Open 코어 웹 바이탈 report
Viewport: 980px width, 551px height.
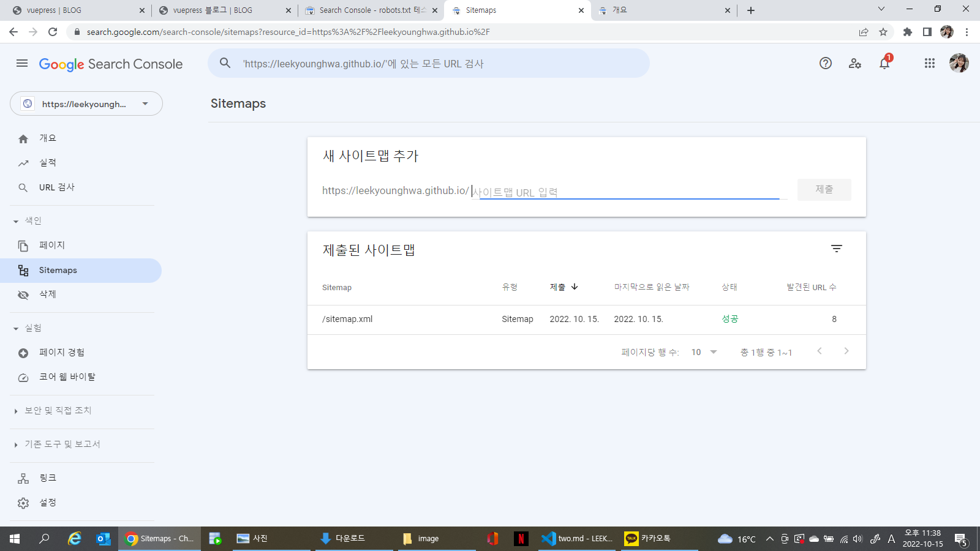67,377
